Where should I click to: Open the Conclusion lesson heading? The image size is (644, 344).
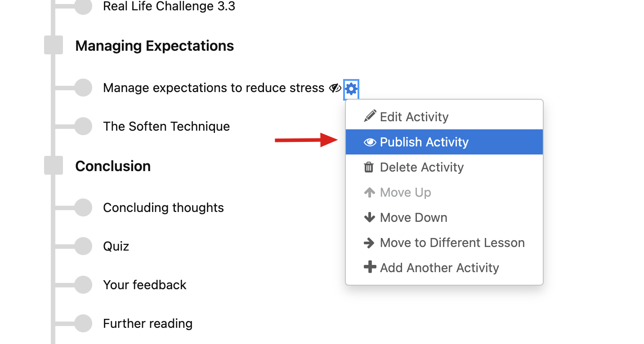click(113, 166)
